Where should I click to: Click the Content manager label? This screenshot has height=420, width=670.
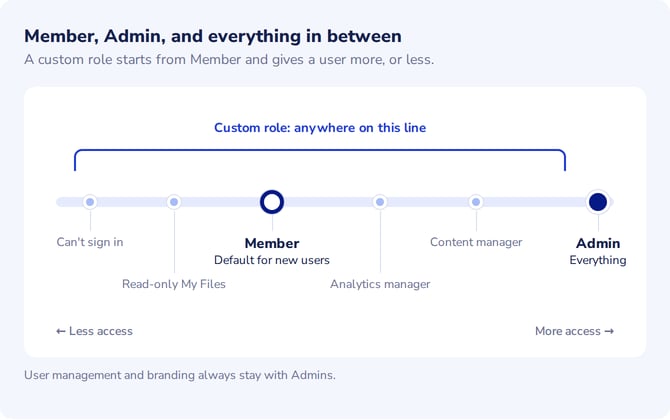click(476, 242)
